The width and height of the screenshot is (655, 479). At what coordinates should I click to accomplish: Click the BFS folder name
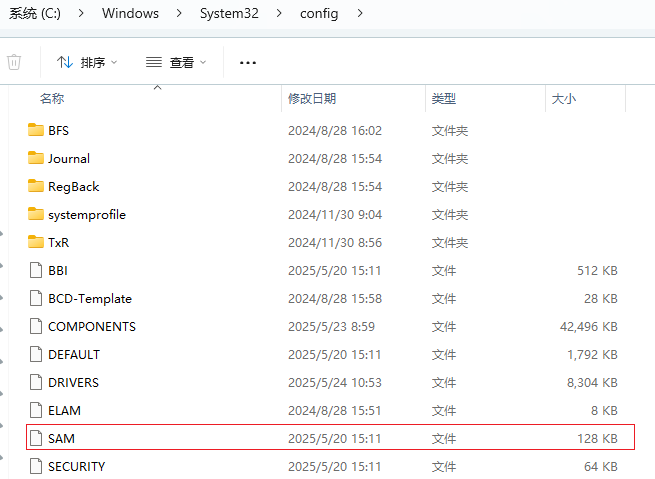[x=58, y=131]
